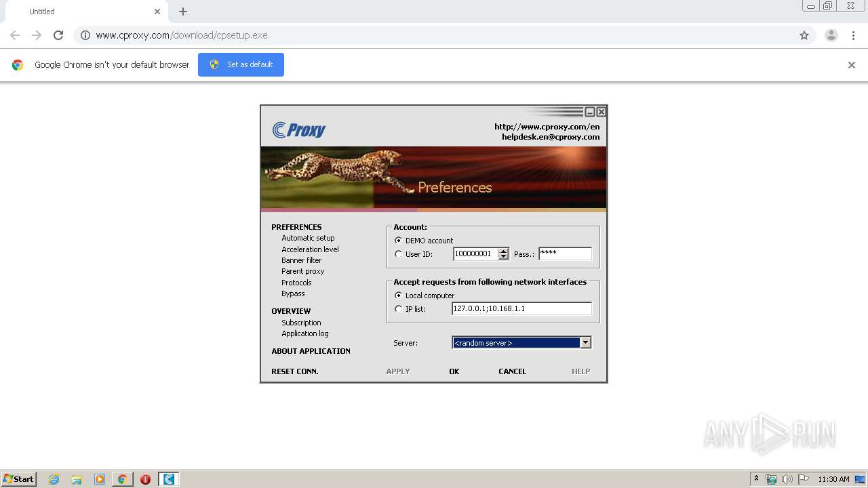Click RESET CONN. button
868x488 pixels.
pos(295,371)
